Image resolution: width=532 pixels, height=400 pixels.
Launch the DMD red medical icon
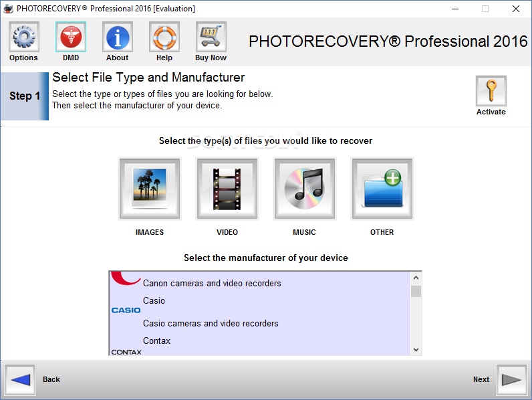click(71, 37)
